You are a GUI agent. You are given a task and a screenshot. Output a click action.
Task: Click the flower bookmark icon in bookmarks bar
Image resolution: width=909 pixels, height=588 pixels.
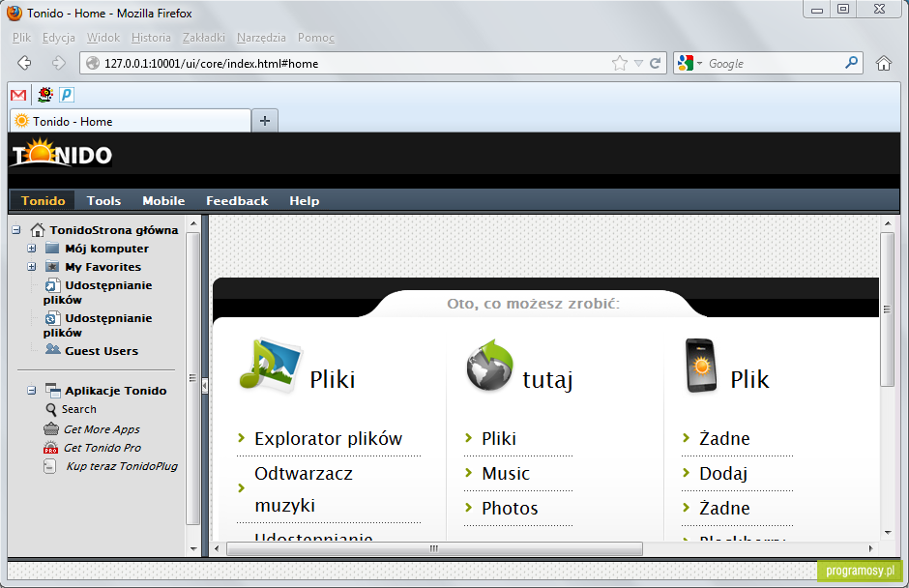45,94
